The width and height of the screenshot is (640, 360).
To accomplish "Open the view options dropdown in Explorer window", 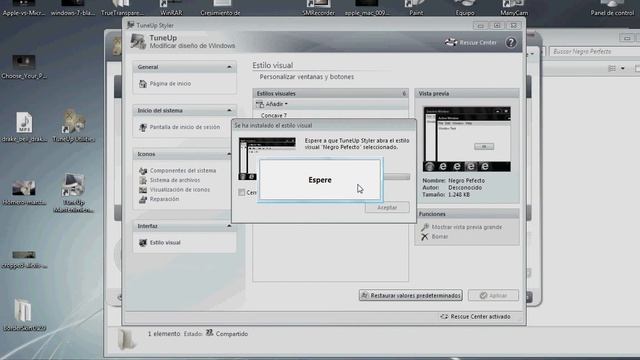I will 622,69.
